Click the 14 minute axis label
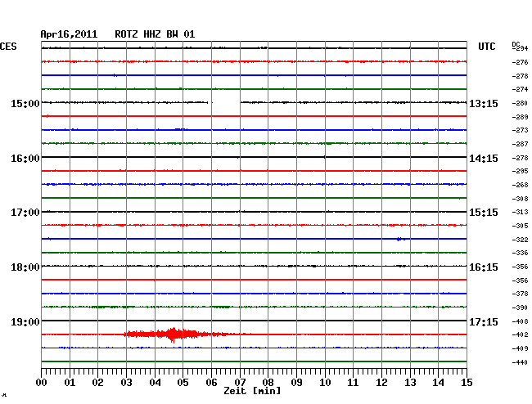 438,382
